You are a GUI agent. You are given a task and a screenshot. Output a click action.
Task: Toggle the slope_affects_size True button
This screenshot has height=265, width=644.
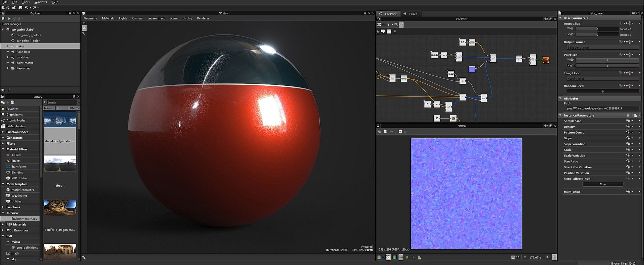[x=602, y=184]
